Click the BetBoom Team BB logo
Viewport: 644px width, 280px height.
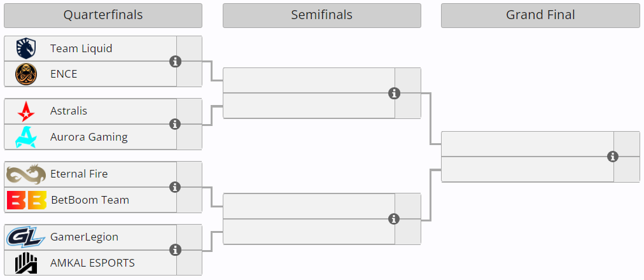pos(26,200)
